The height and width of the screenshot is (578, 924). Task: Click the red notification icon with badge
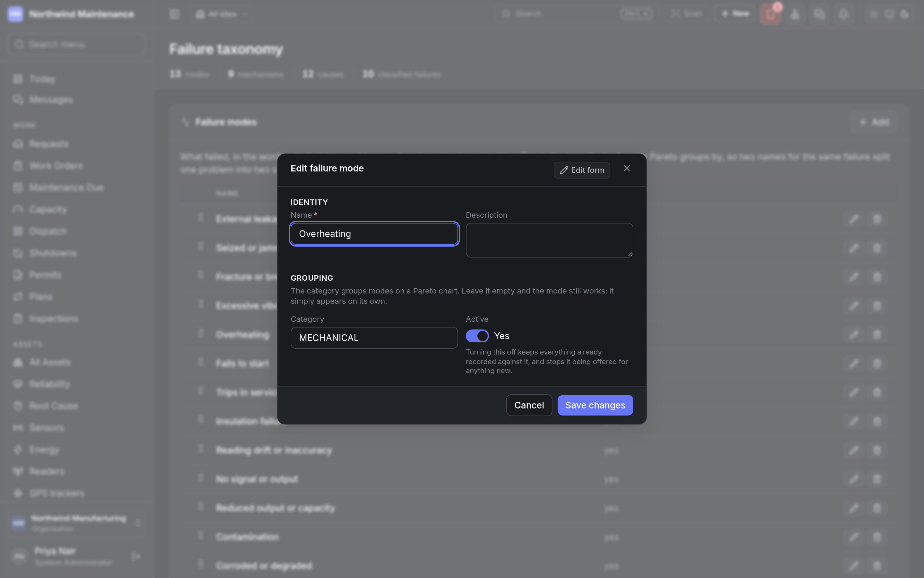(771, 14)
